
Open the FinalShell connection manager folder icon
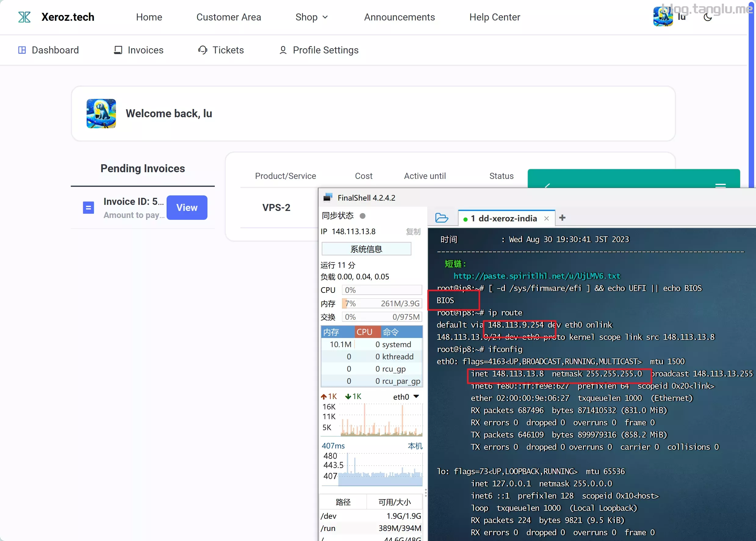click(x=442, y=218)
